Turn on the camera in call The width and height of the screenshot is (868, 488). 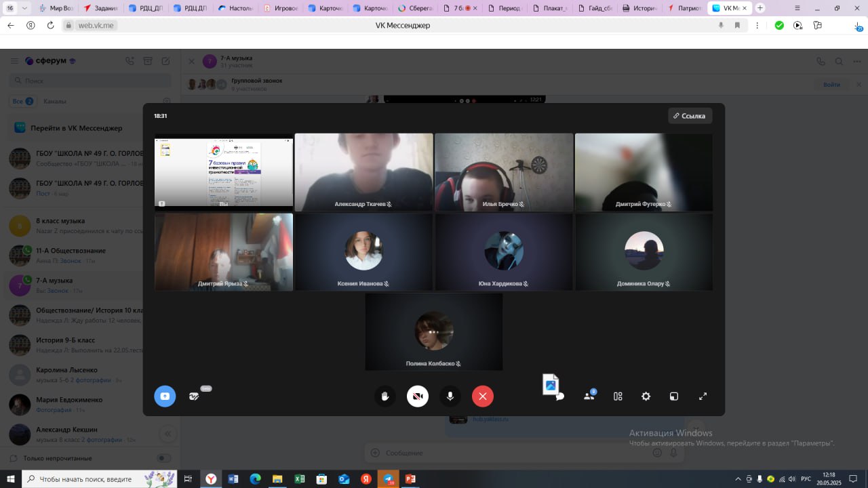(x=418, y=396)
